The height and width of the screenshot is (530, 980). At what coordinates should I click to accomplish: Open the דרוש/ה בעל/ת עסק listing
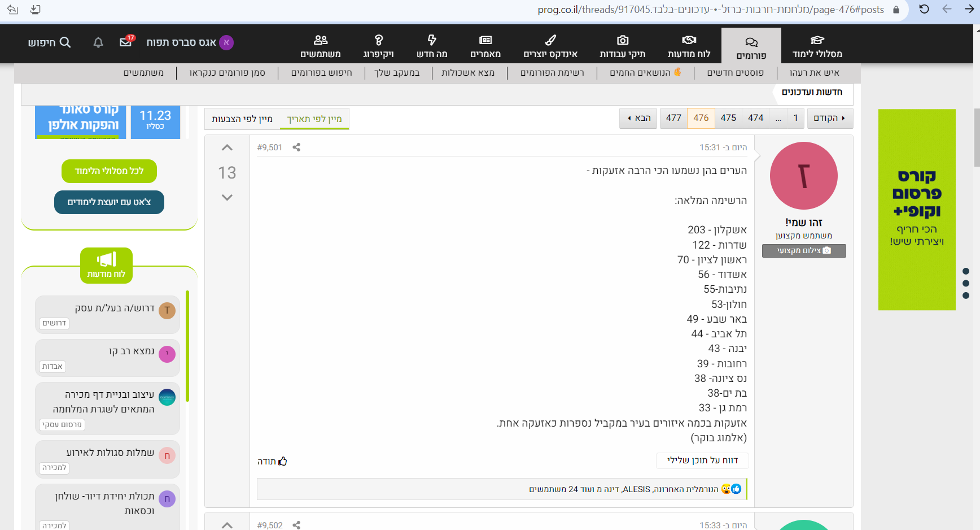point(115,308)
